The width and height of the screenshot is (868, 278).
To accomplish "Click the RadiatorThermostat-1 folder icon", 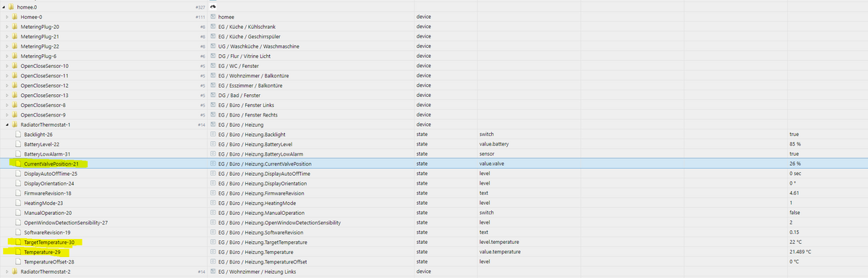I will [x=15, y=125].
